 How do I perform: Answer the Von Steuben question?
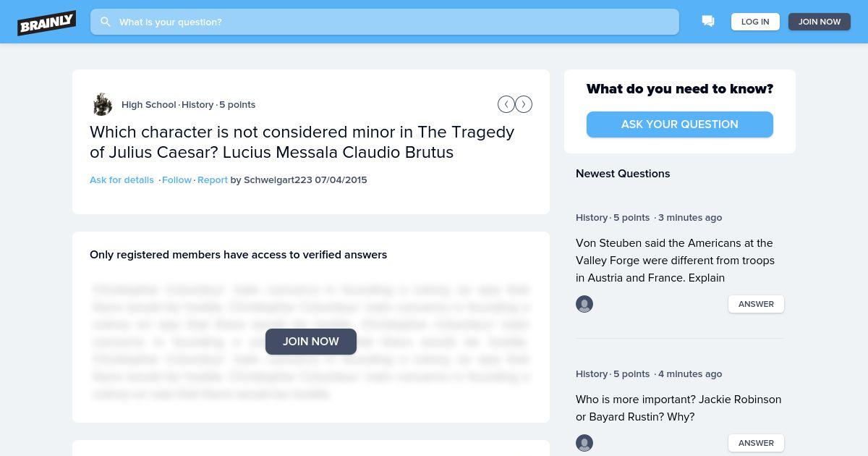(x=756, y=304)
